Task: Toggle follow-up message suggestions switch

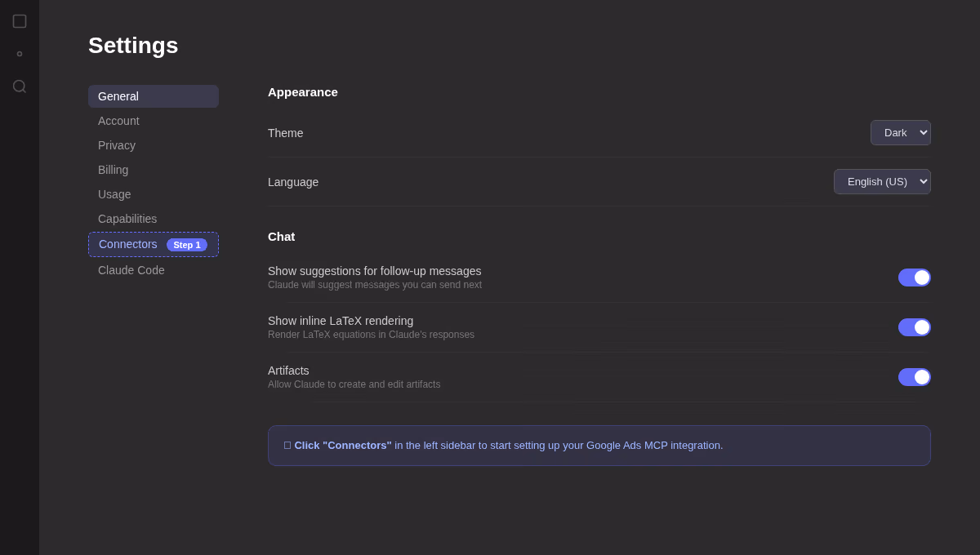Action: (915, 277)
